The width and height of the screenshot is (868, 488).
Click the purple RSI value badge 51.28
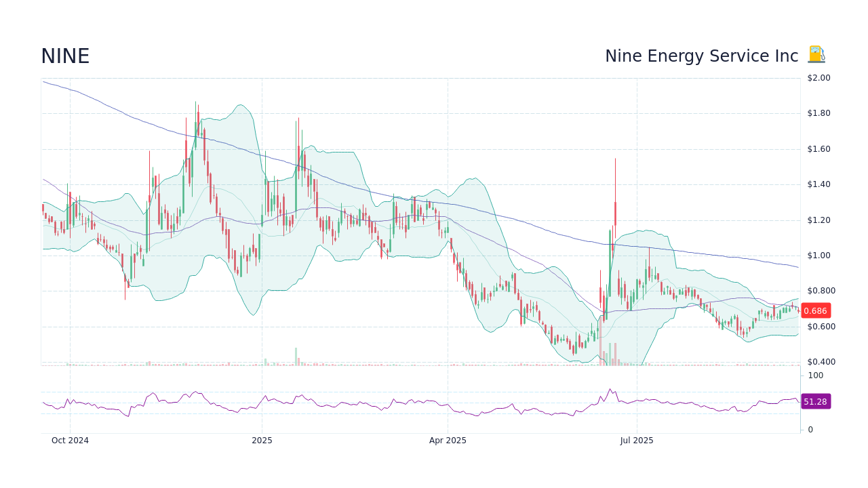tap(816, 401)
